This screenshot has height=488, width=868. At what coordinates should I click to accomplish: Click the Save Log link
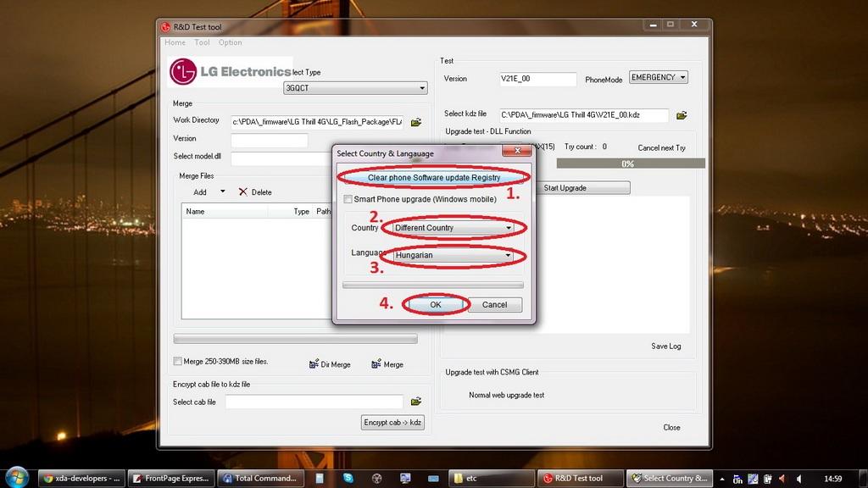666,347
